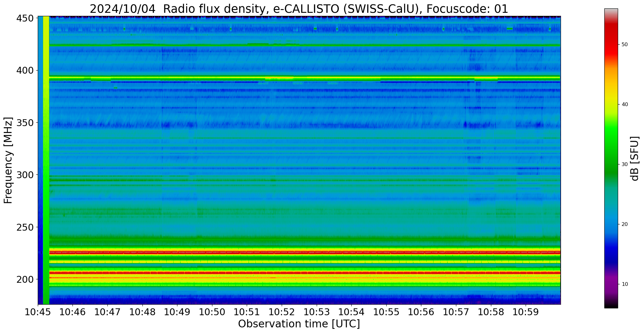Screen dimensions: 644x333
Task: Click the colorbar tick label 20
Action: pyautogui.click(x=625, y=224)
